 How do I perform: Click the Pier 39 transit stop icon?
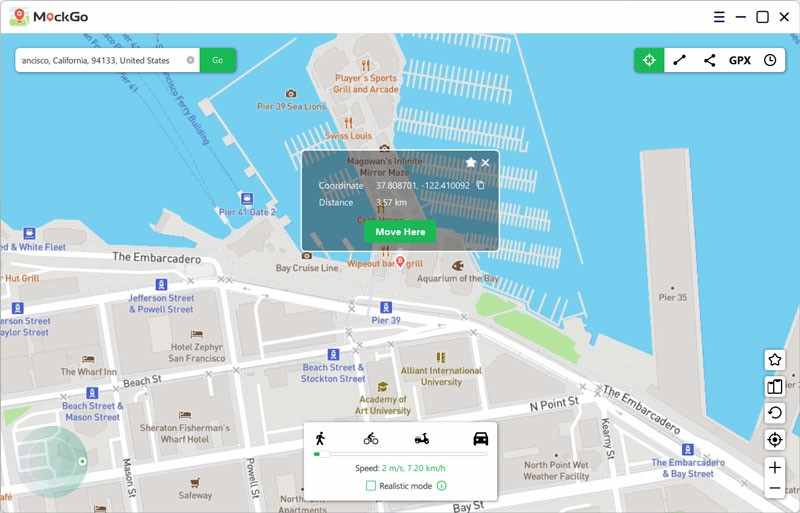click(x=386, y=307)
